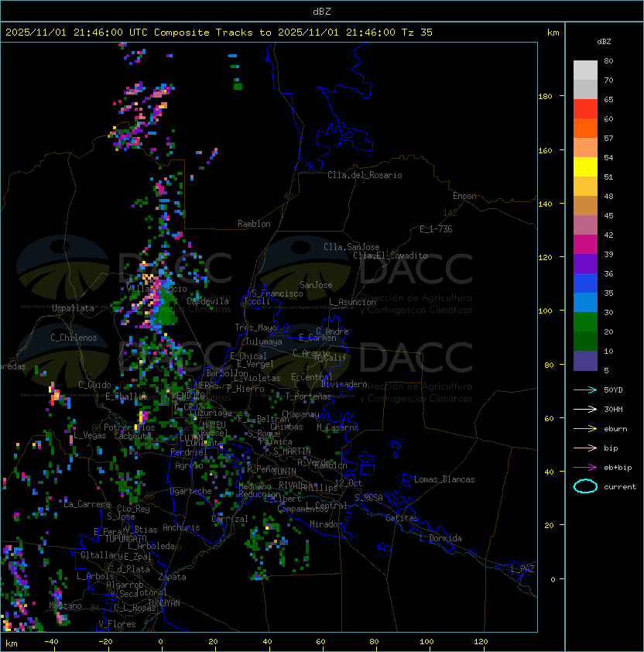Pick the bright yellow swatch in dBZ legend
This screenshot has width=644, height=652.
[585, 167]
